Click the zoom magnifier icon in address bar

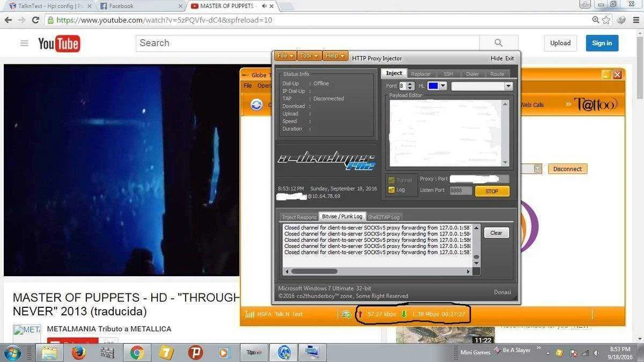tap(595, 20)
